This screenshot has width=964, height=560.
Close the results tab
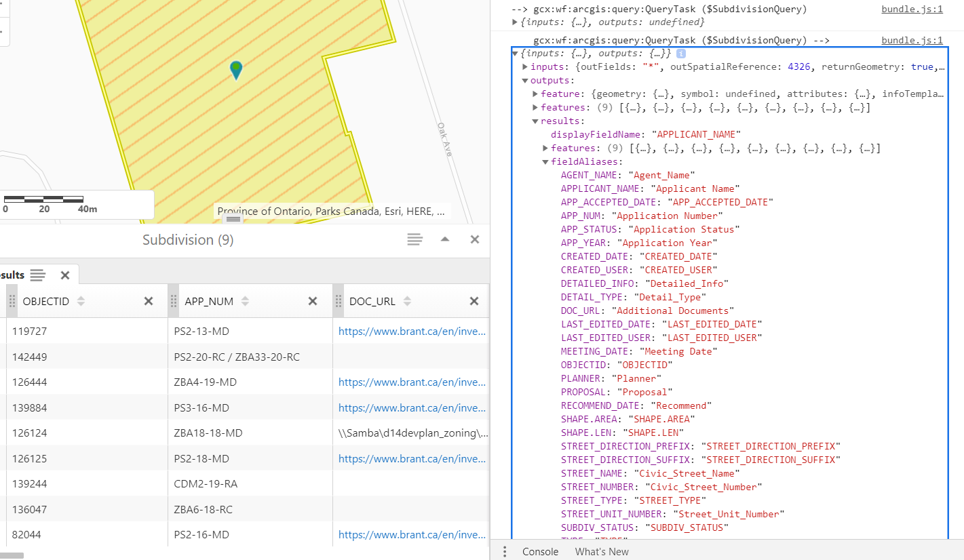click(x=65, y=275)
